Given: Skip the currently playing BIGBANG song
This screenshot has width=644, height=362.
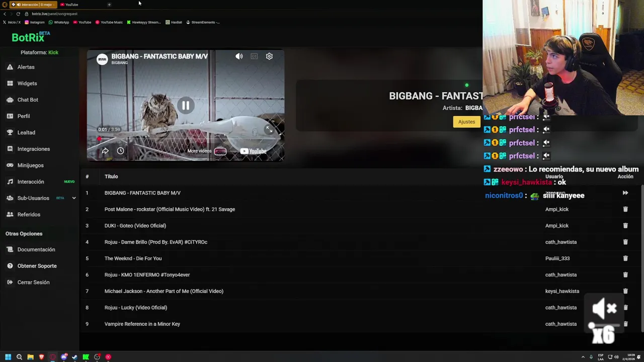Looking at the screenshot, I should click(x=625, y=193).
